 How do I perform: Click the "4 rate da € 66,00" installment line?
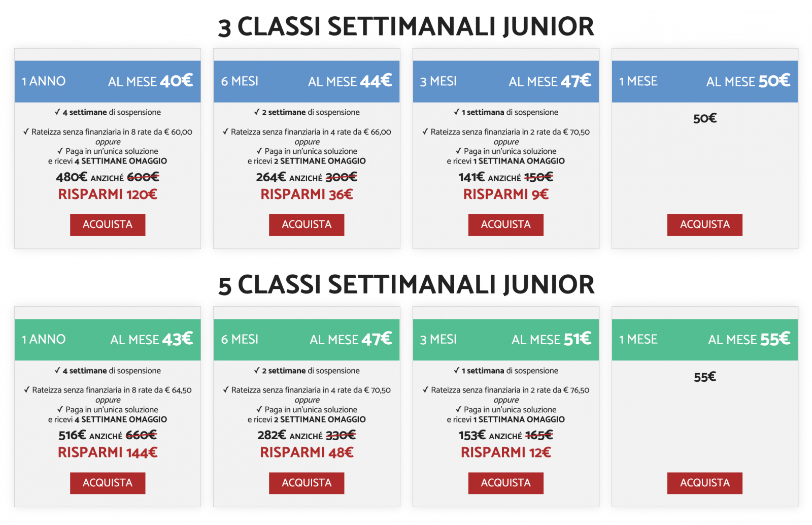[307, 132]
